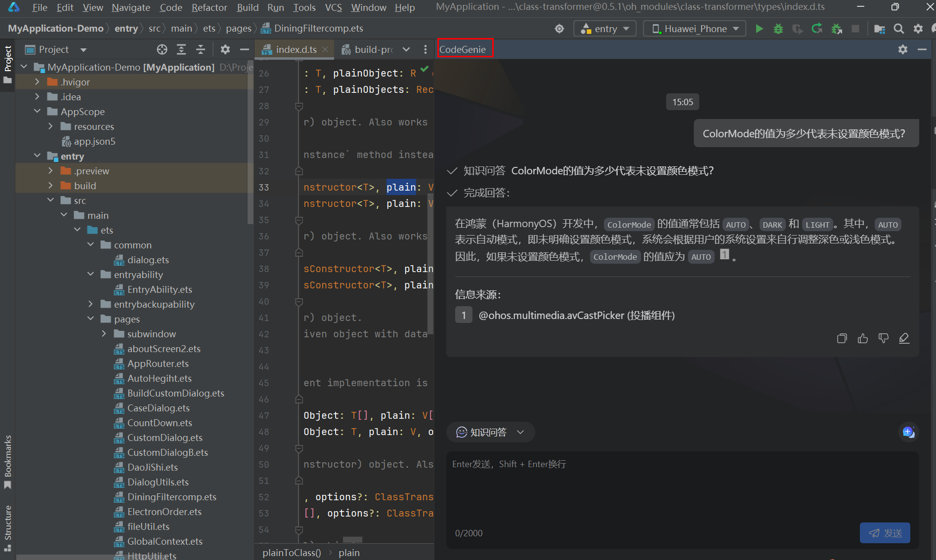
Task: Open the MyApplication-Demo breadcrumb
Action: [x=55, y=29]
